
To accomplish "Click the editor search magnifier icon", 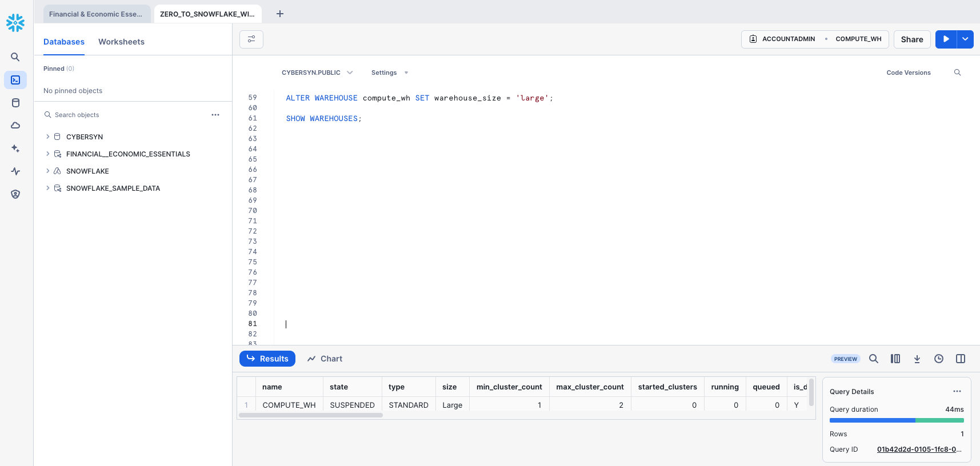I will pyautogui.click(x=958, y=73).
